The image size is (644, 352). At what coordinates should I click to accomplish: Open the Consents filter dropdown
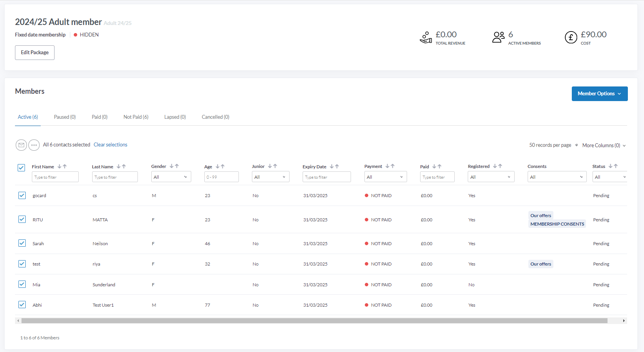click(557, 177)
